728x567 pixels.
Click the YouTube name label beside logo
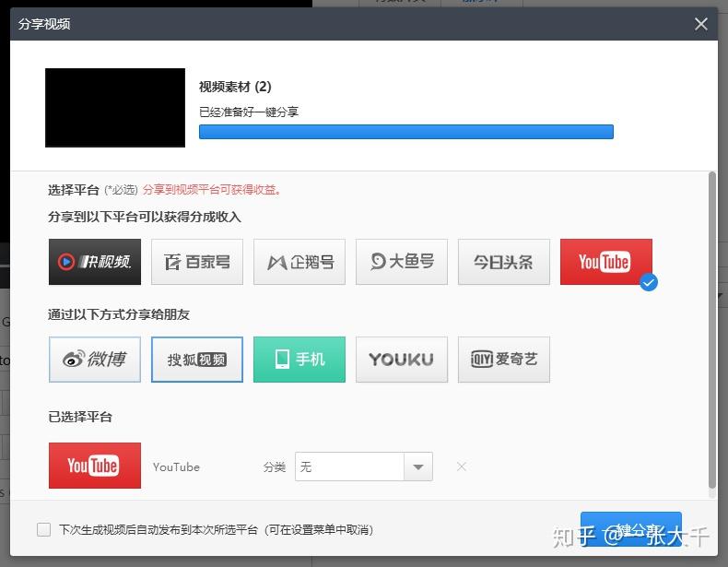[176, 467]
